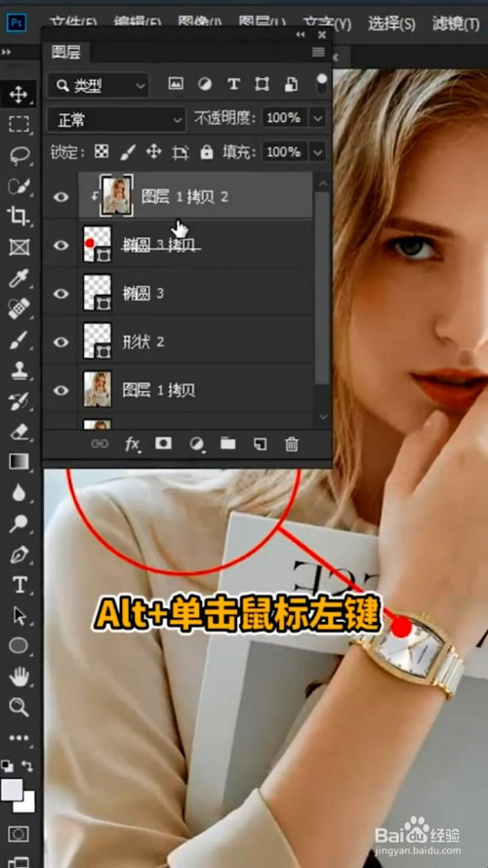The width and height of the screenshot is (488, 868).
Task: Filter for adjustment layers
Action: 205,84
